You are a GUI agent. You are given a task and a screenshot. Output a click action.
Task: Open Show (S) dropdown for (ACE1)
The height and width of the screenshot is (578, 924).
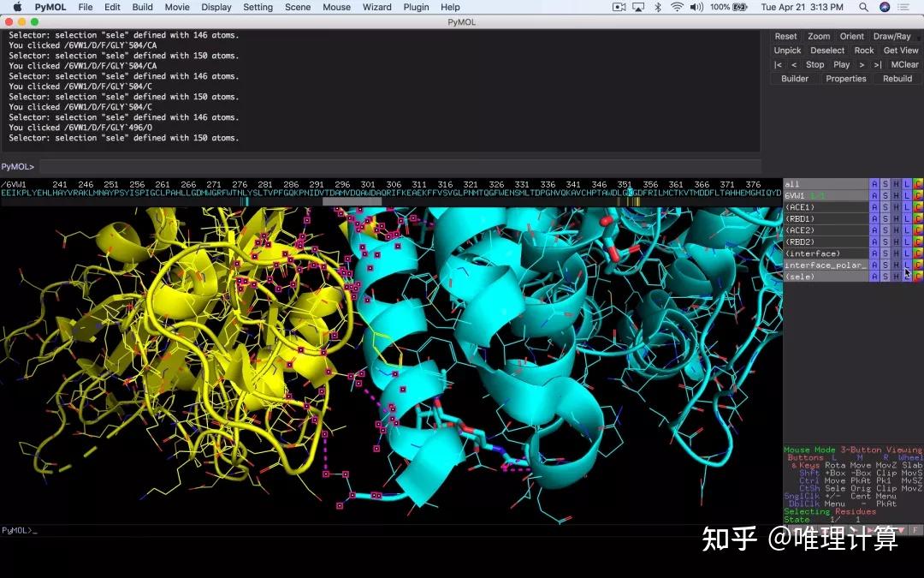coord(885,207)
